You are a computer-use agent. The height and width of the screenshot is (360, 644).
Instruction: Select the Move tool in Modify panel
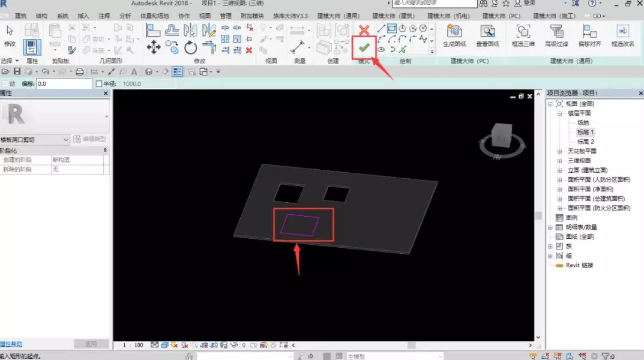coord(154,47)
